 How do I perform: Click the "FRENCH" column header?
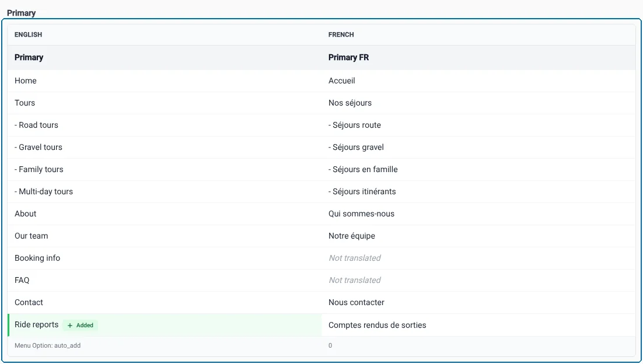341,34
